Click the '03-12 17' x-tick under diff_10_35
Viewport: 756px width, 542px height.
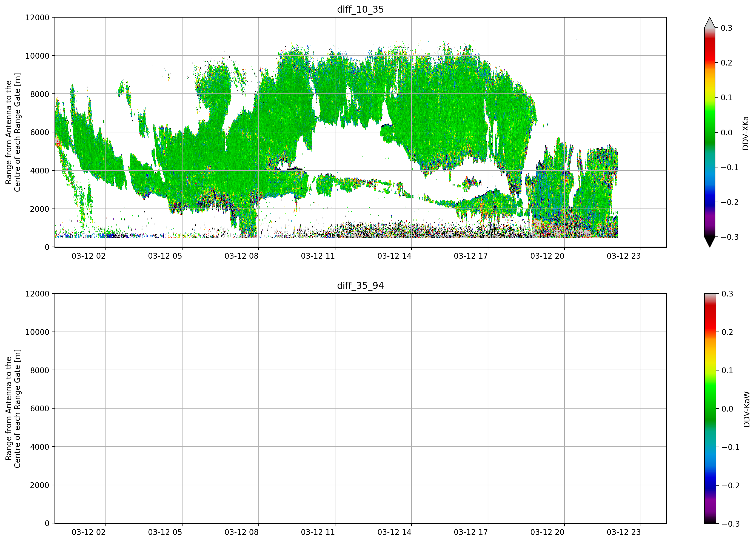point(471,256)
